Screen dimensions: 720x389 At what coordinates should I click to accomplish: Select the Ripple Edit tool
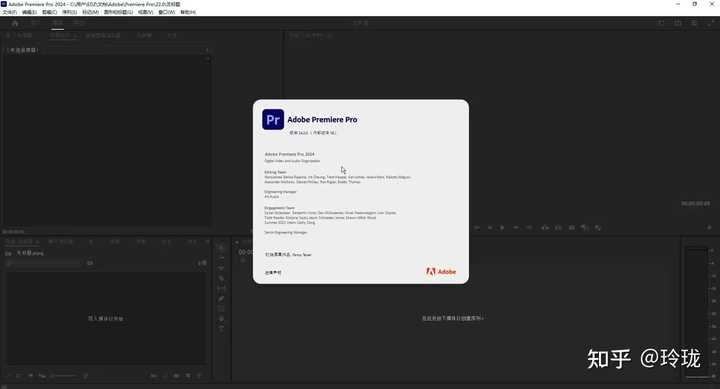[221, 268]
